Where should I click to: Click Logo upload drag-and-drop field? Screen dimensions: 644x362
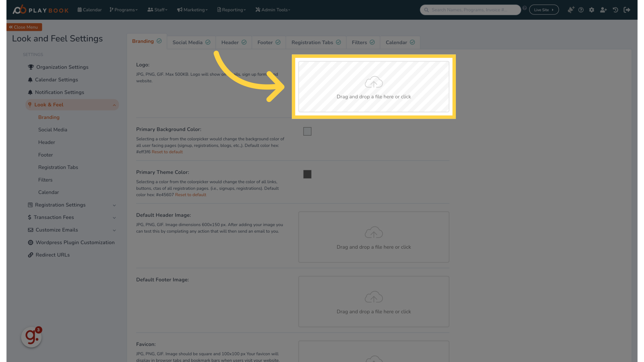coord(373,86)
